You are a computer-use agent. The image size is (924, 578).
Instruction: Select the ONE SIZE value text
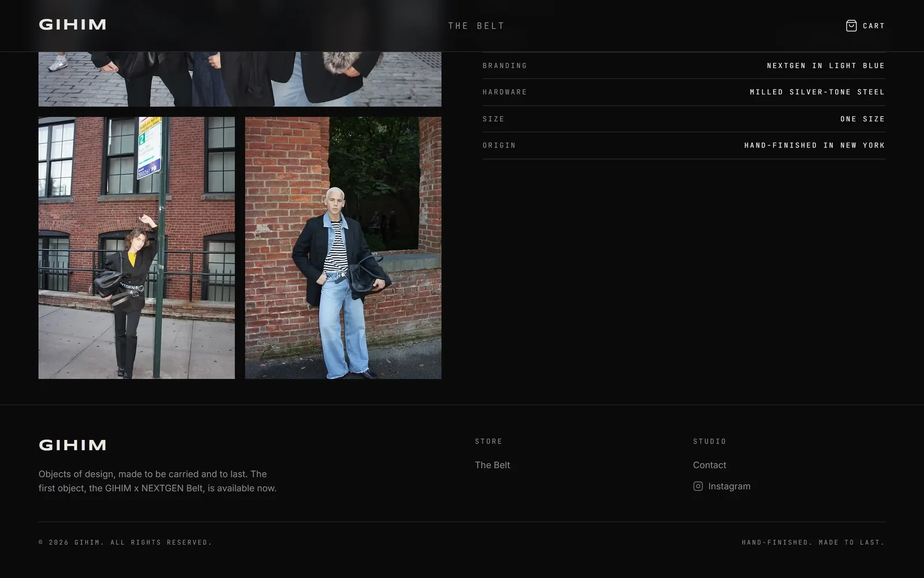863,119
